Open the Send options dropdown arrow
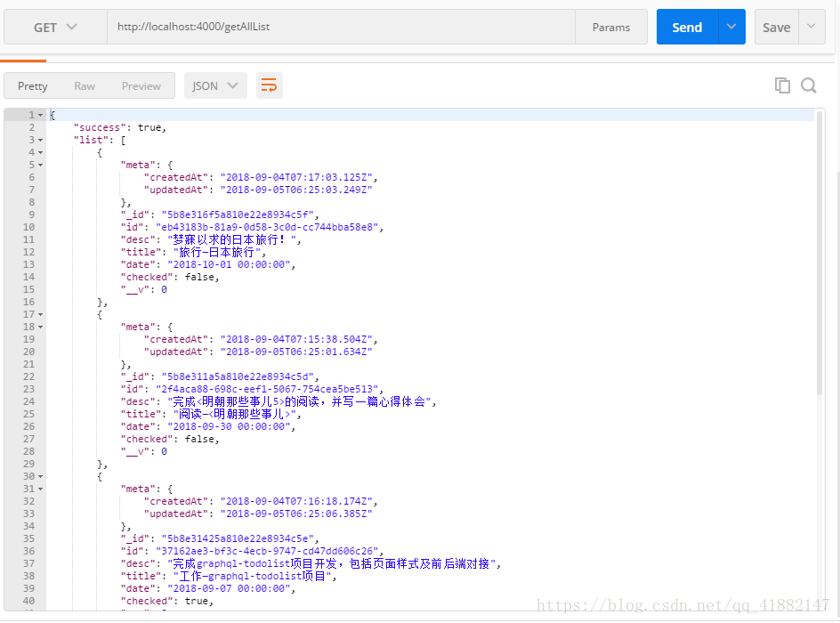 (731, 27)
